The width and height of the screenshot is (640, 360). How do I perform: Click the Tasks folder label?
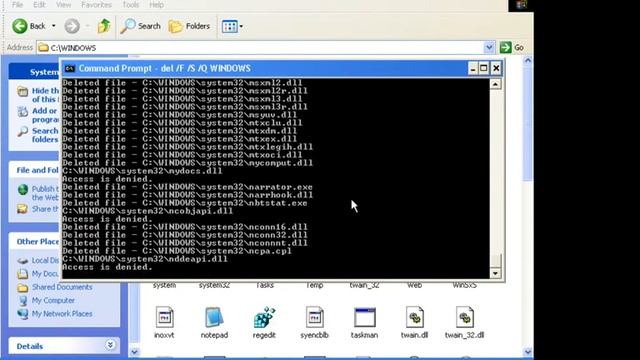point(264,285)
